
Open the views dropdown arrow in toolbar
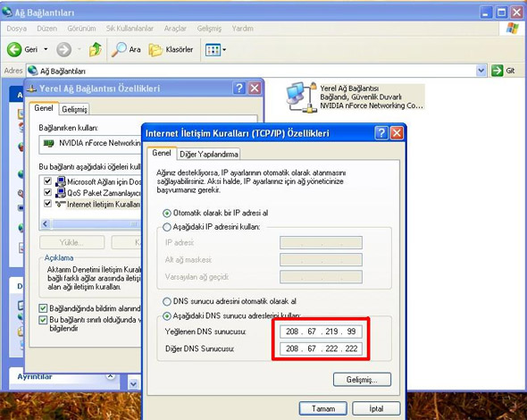224,50
